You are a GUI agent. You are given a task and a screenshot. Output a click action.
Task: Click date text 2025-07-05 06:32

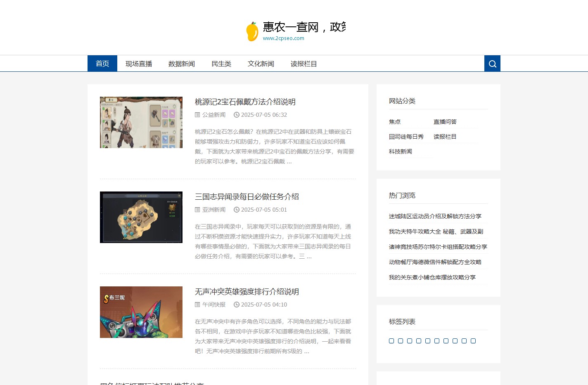point(264,115)
